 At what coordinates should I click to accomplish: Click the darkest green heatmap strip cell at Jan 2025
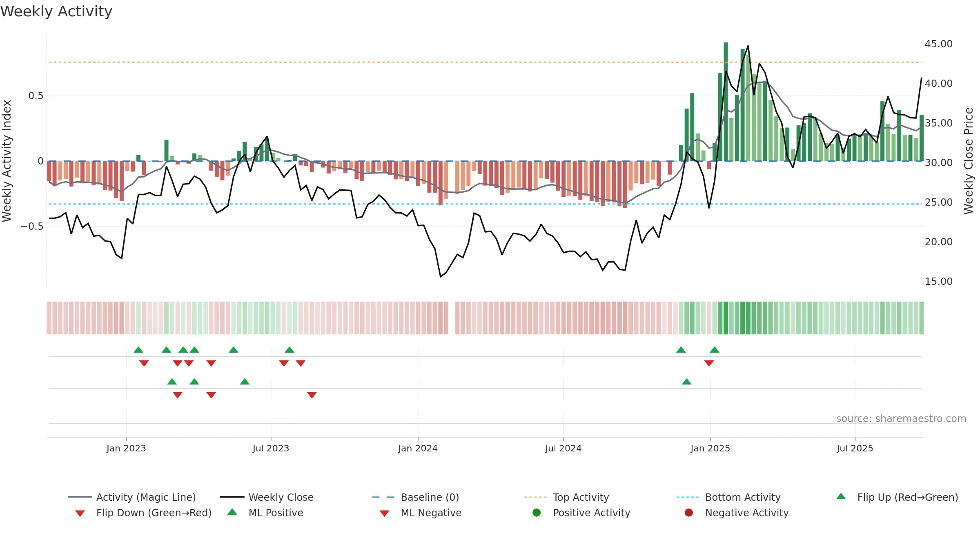pos(726,318)
